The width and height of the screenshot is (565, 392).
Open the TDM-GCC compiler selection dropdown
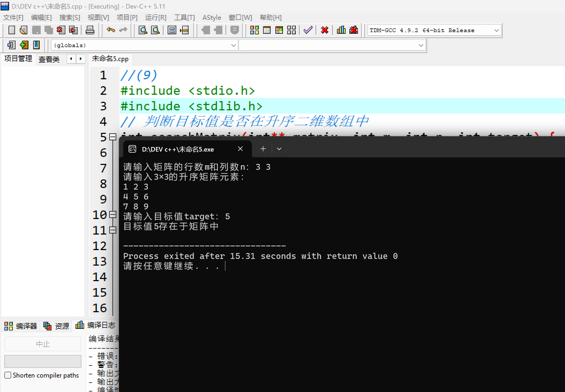coord(496,30)
